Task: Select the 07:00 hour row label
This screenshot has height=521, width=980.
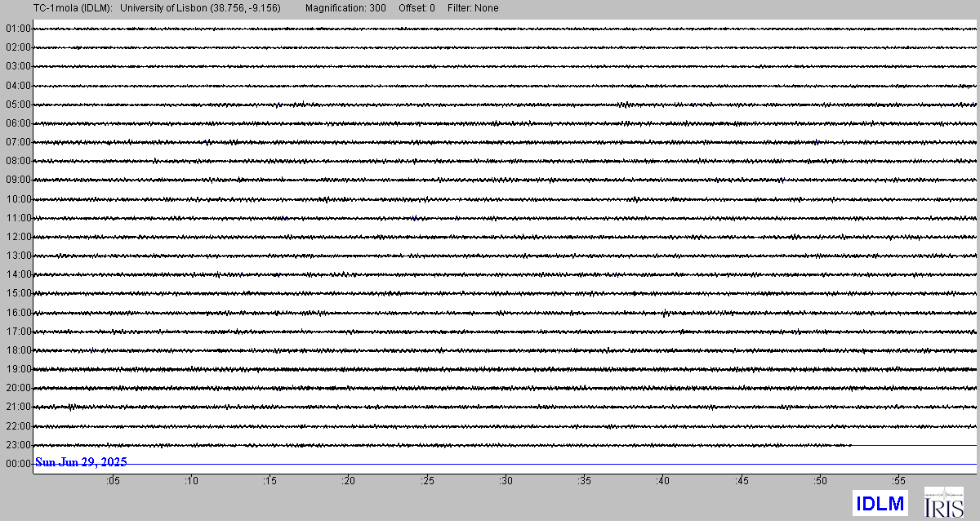Action: point(18,142)
